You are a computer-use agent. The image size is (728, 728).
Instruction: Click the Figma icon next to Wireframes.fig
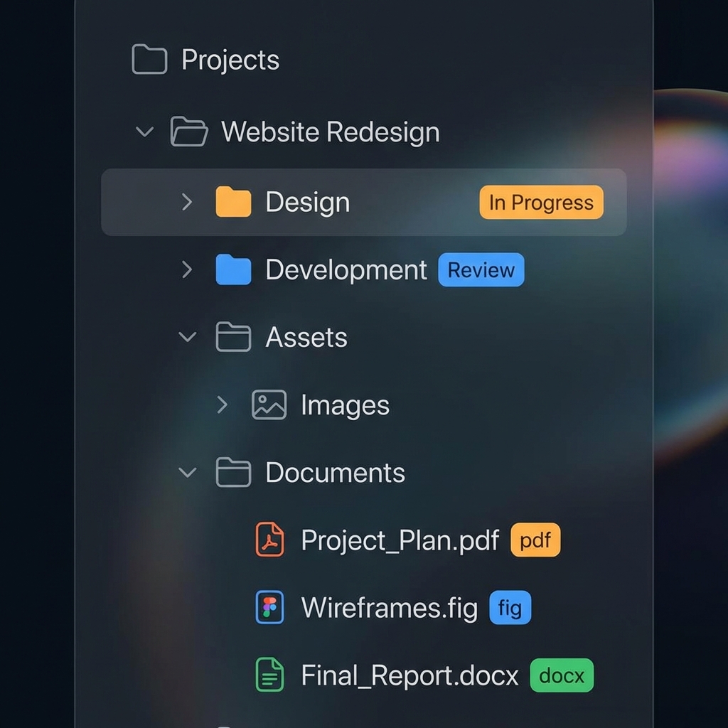269,607
